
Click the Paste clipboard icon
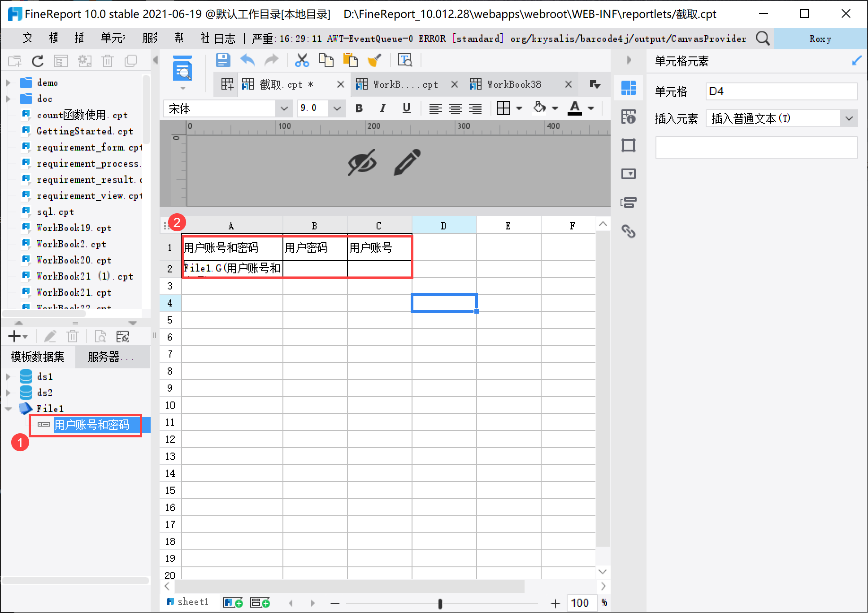350,60
